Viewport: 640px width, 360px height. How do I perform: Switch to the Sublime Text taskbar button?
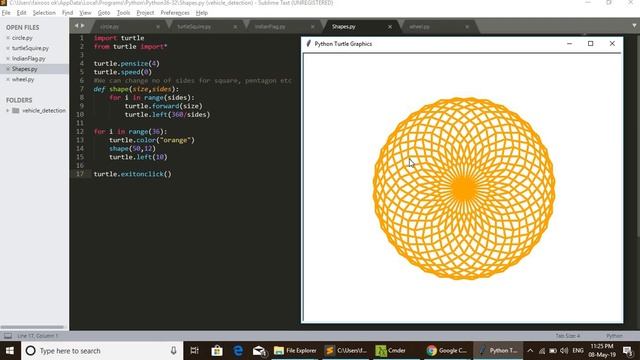(346, 351)
